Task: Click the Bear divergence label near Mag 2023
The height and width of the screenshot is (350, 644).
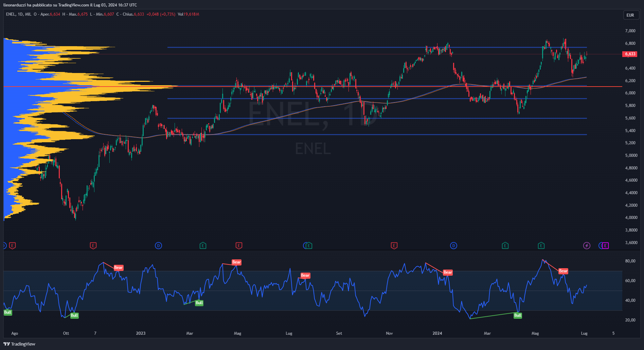Action: pyautogui.click(x=236, y=262)
